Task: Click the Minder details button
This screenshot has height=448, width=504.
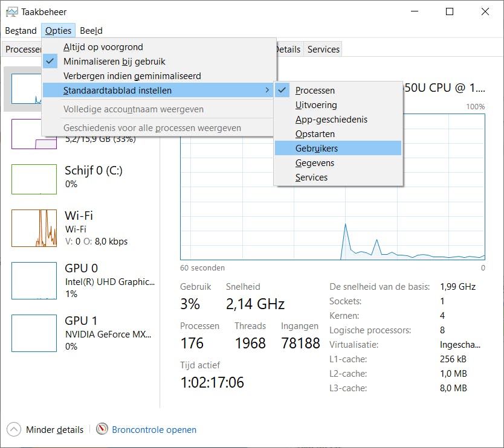Action: (54, 430)
